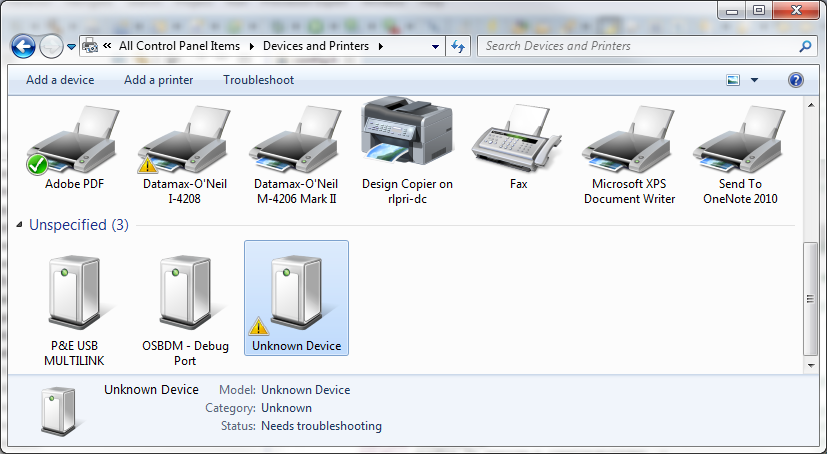Maximize the Devices and Printers window
827x454 pixels.
click(759, 10)
